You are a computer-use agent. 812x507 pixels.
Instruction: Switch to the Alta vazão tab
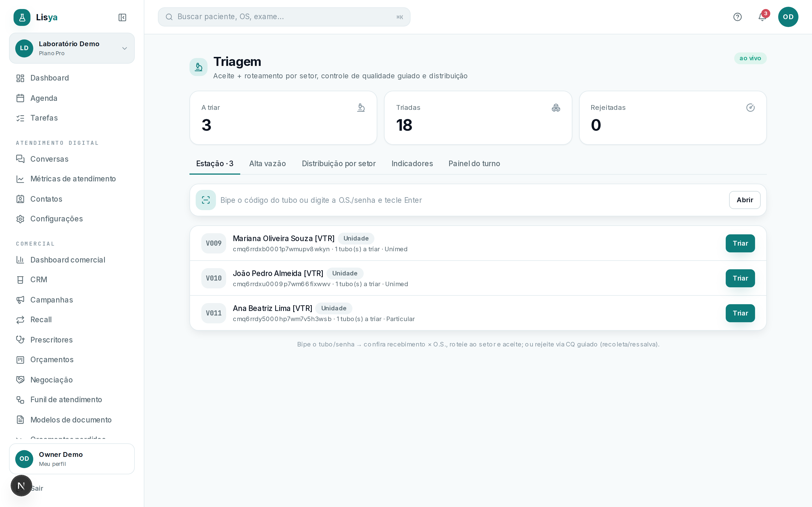point(267,164)
